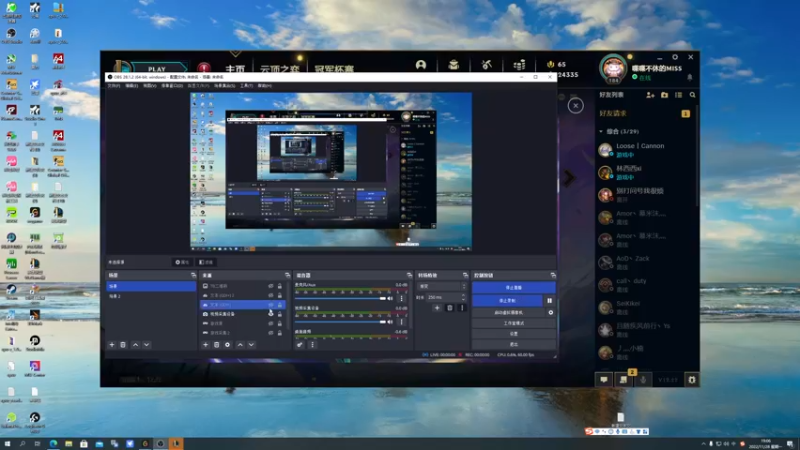Create a new folder in the friends list

tap(664, 95)
